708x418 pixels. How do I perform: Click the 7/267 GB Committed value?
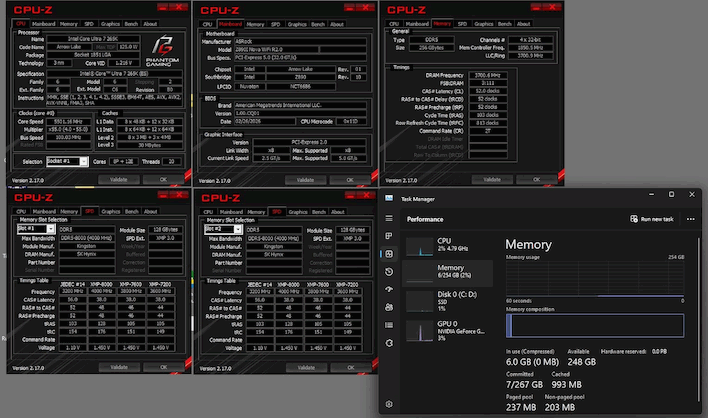[x=524, y=385]
